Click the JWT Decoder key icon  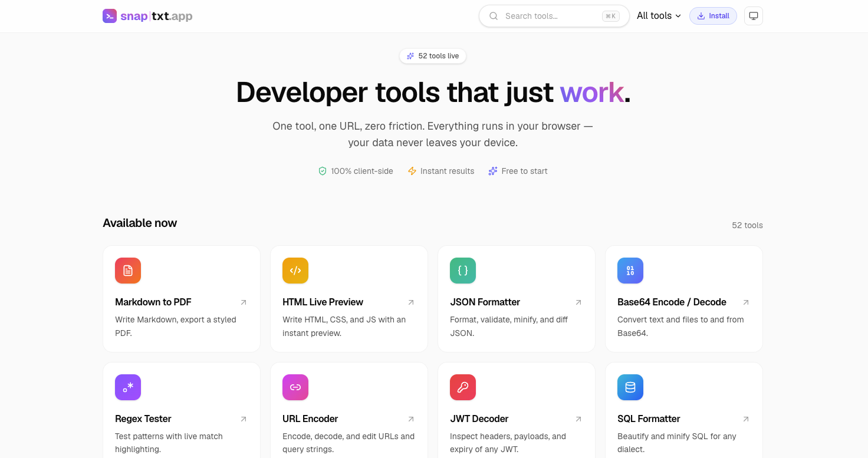click(x=463, y=387)
